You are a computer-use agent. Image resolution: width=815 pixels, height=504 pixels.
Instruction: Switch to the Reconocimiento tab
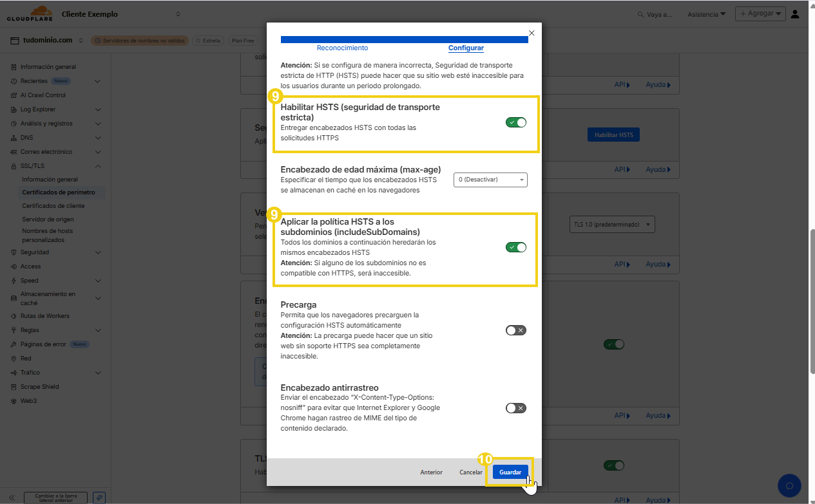tap(342, 48)
